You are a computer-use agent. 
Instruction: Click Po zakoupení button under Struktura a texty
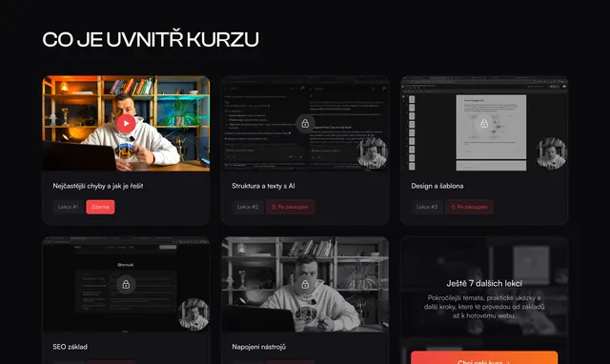coord(290,207)
